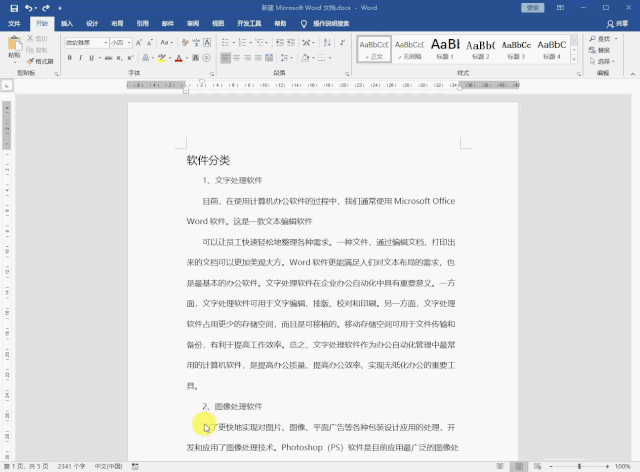The image size is (640, 472).
Task: Click the Select (选择) button
Action: [602, 61]
